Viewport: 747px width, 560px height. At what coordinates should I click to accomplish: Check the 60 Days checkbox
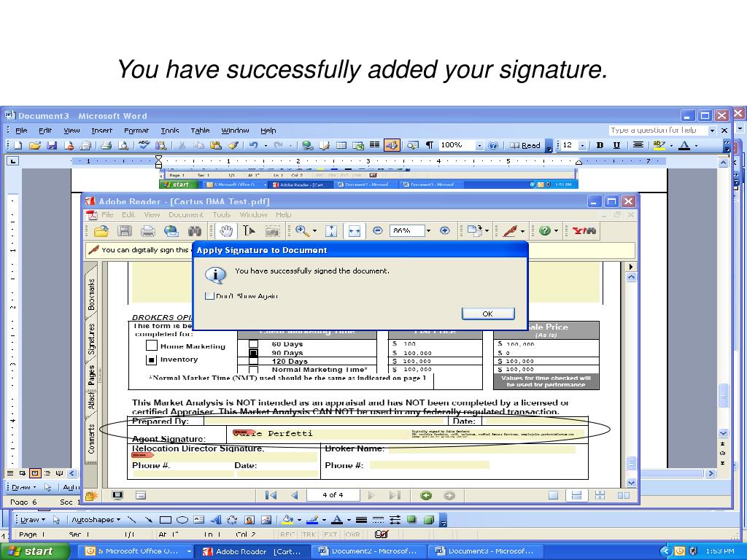(x=253, y=343)
